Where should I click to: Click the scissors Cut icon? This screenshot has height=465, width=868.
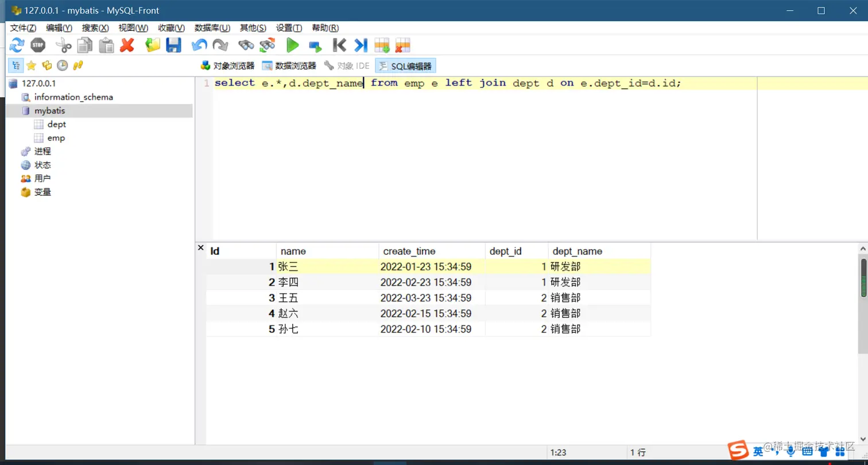click(63, 45)
